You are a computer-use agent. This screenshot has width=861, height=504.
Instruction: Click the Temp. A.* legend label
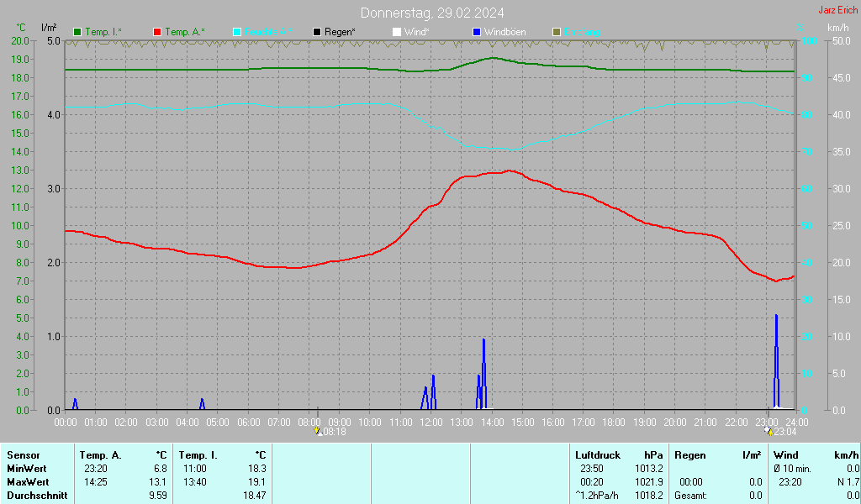(185, 32)
